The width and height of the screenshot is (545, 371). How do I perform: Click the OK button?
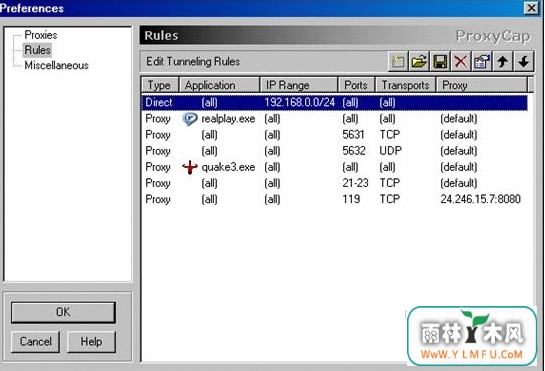63,312
